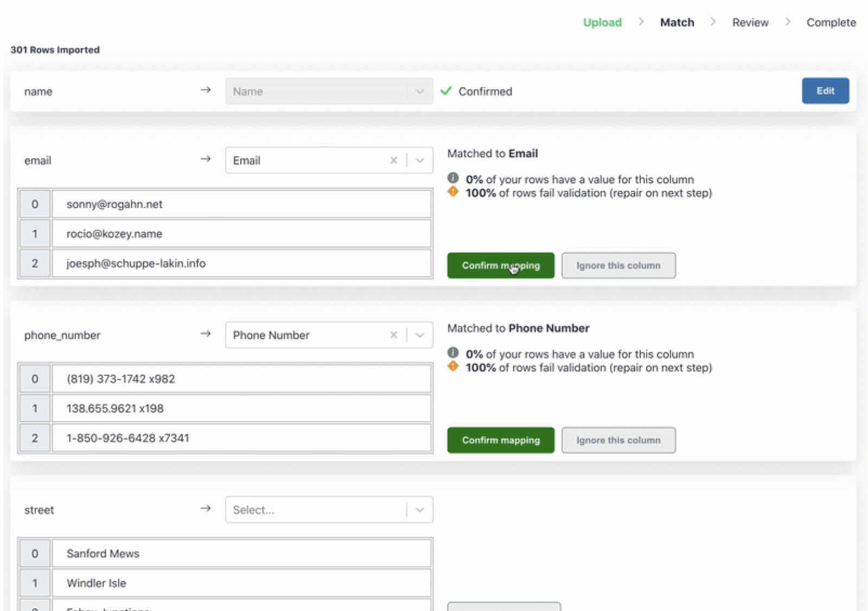The width and height of the screenshot is (868, 611).
Task: Switch to the Review step
Action: [x=750, y=22]
